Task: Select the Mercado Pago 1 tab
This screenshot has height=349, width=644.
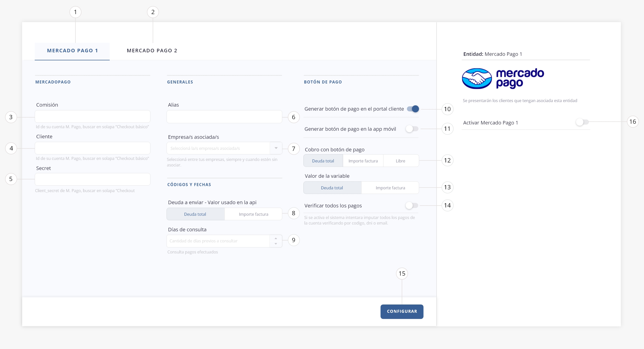Action: (72, 51)
